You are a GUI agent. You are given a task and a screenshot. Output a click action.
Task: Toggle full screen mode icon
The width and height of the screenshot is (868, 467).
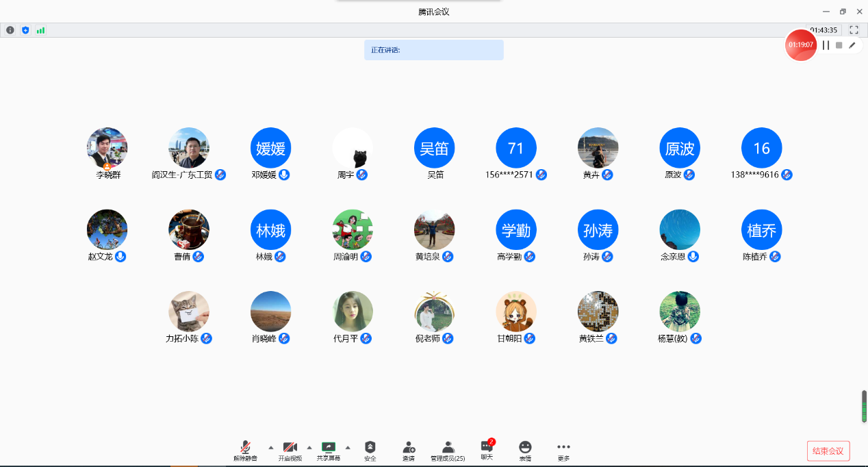[854, 30]
